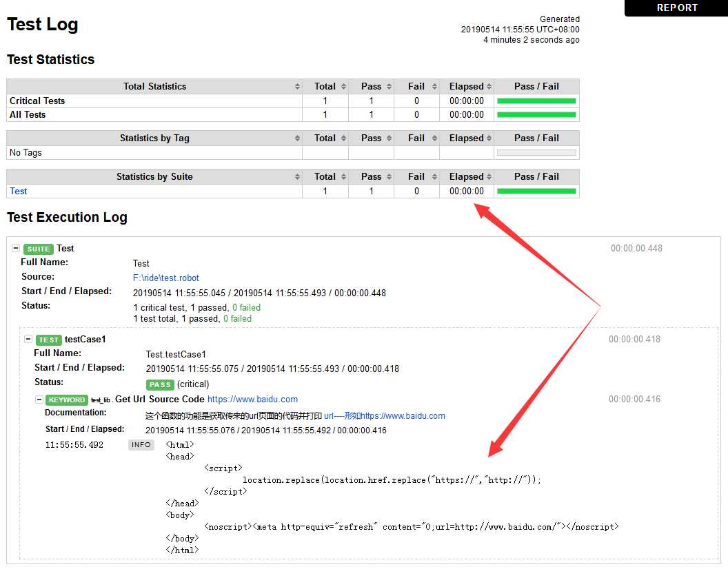728x569 pixels.
Task: Select the All Tests row label
Action: (28, 114)
